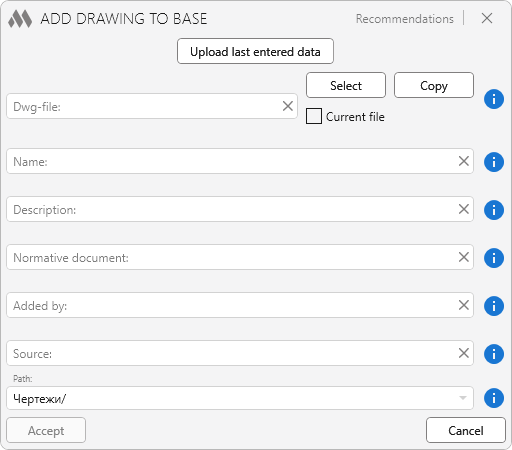View info for Normative document field
512x450 pixels.
(x=494, y=258)
